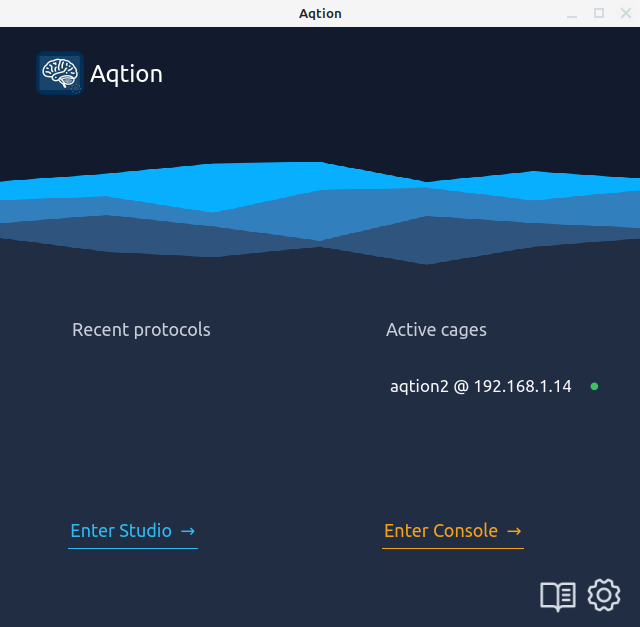This screenshot has width=640, height=627.
Task: Minimize the Aqtion window
Action: 572,13
